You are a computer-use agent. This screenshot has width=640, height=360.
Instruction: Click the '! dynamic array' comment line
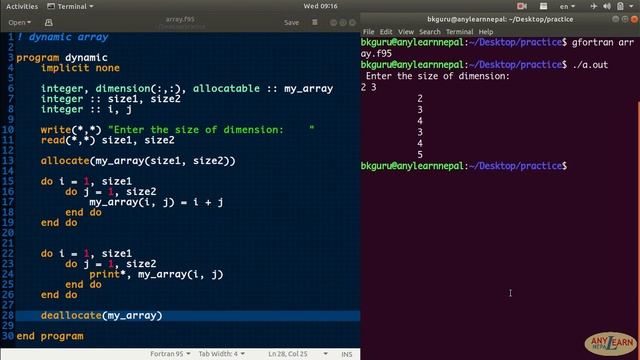[x=62, y=37]
